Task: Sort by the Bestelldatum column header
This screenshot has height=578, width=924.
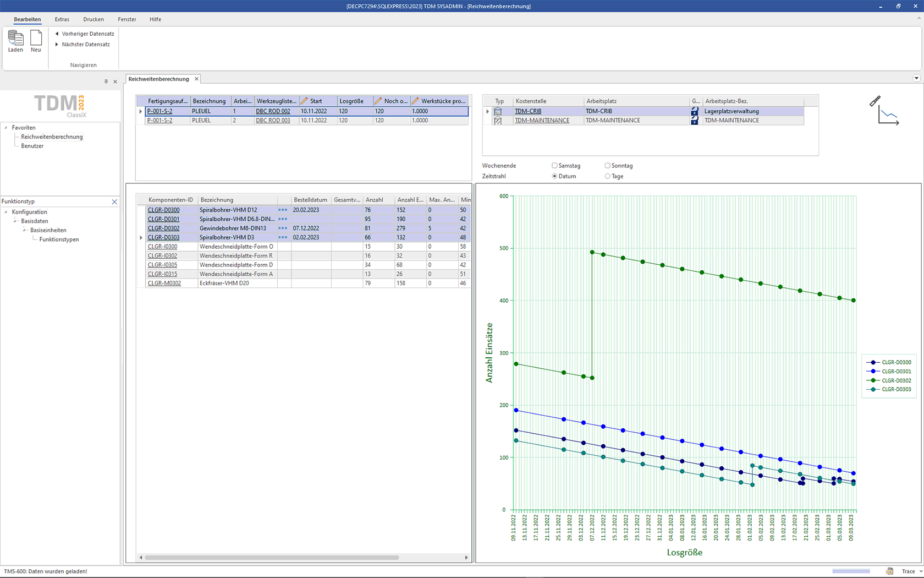Action: click(311, 200)
